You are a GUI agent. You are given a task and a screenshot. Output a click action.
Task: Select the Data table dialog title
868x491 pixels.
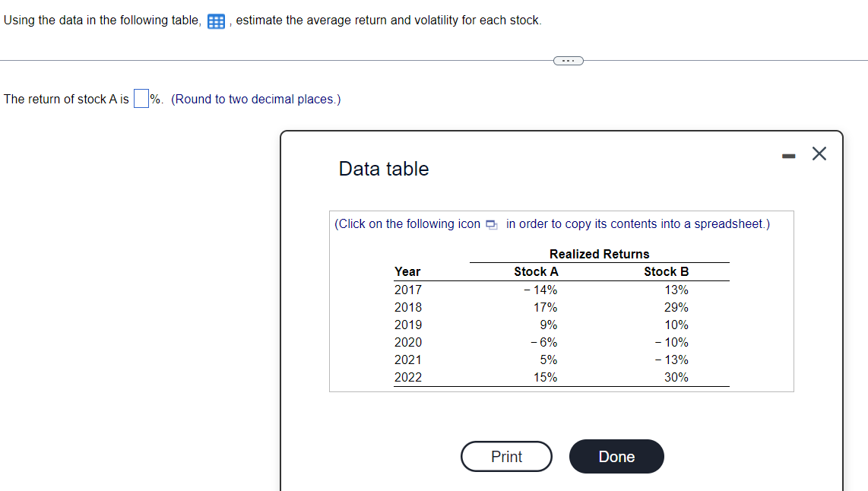(384, 169)
